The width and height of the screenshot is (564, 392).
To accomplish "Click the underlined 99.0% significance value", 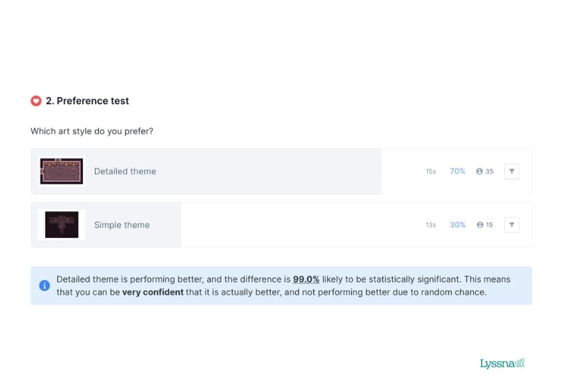I will click(x=306, y=279).
